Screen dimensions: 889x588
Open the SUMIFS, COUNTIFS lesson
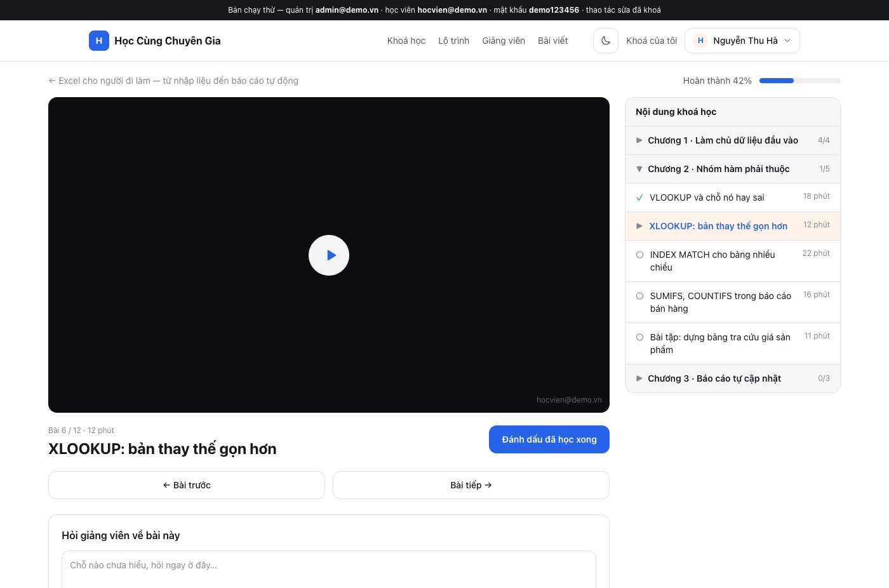pyautogui.click(x=733, y=302)
